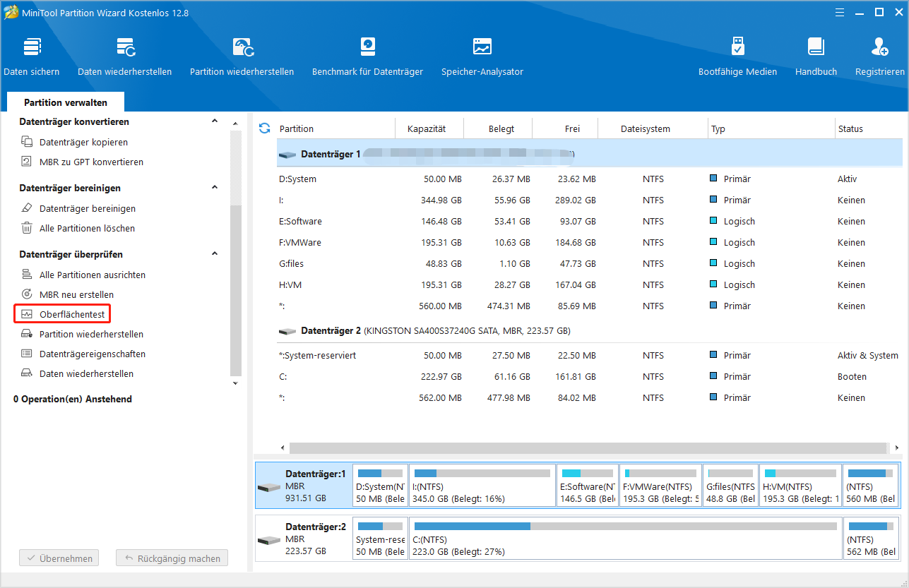Sort by the Typ column header
909x588 pixels.
[771, 128]
